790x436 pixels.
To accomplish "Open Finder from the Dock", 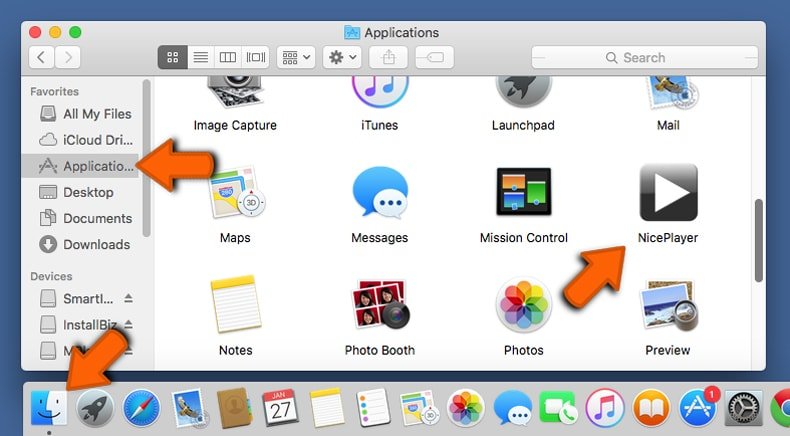I will click(49, 408).
